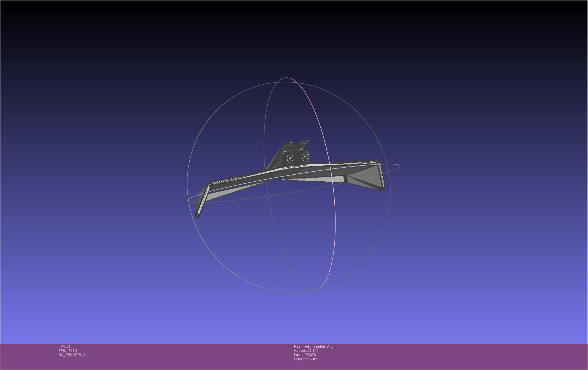588x370 pixels.
Task: Click the Mesh: aot chestplate.STL label
Action: coord(313,346)
